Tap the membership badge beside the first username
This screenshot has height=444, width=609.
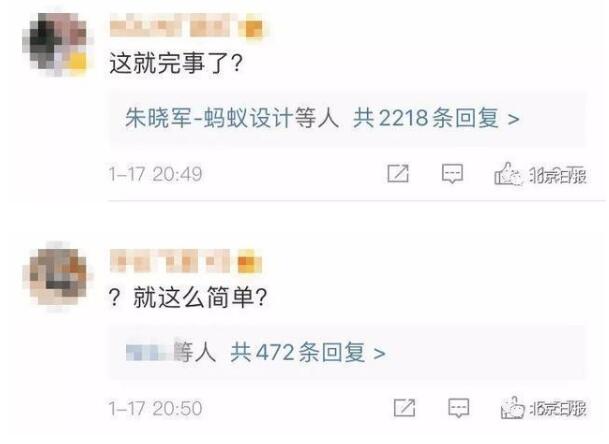click(251, 28)
